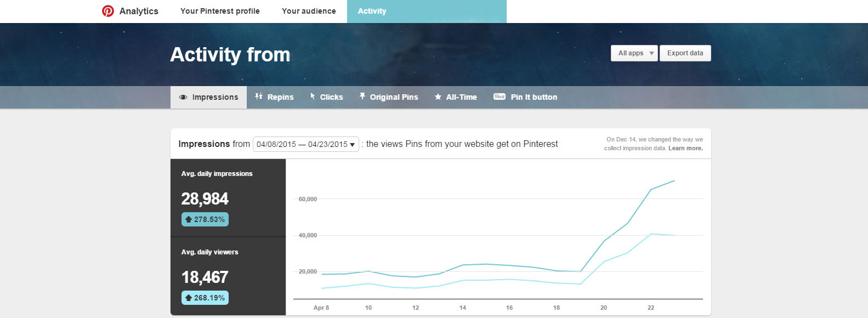
Task: Select the Avg. daily impressions panel
Action: point(228,197)
